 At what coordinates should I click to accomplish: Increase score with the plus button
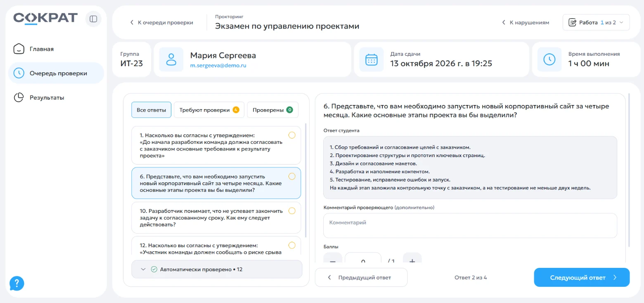pyautogui.click(x=412, y=258)
